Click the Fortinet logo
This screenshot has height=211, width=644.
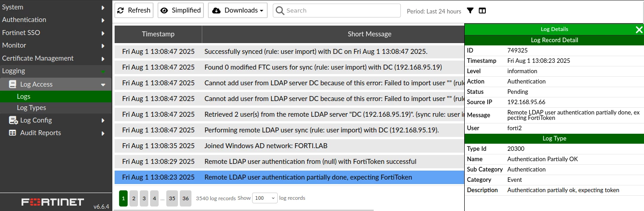tap(53, 202)
